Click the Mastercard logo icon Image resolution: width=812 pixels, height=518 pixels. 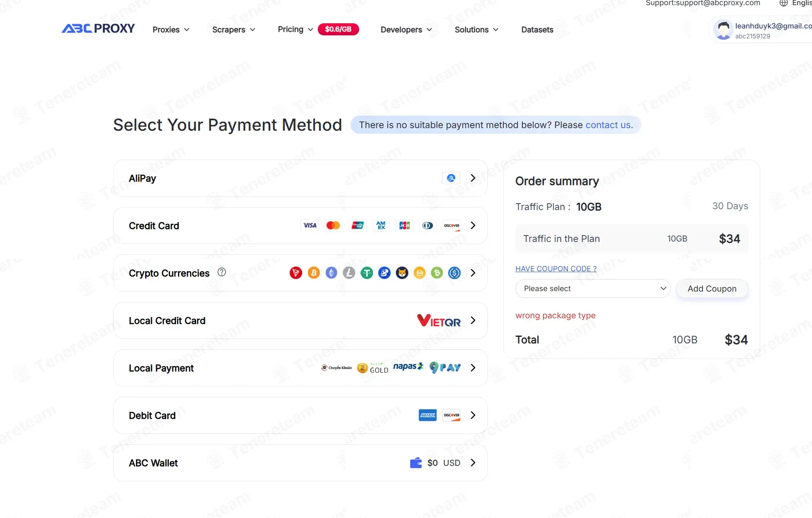(x=333, y=226)
